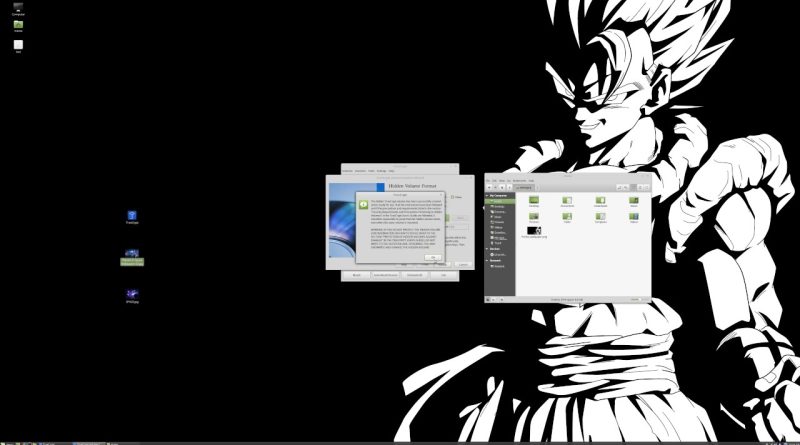Collapse the Devices sidebar section
This screenshot has width=800, height=445.
tap(487, 249)
